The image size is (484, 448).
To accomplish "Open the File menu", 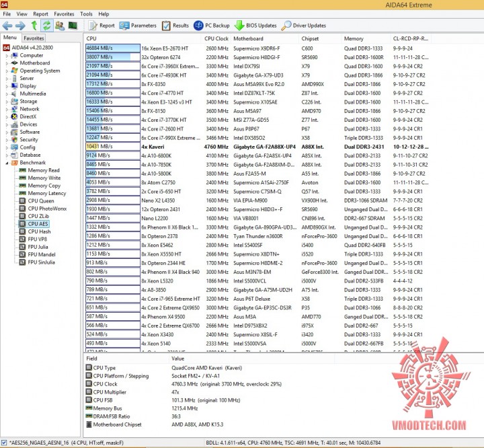I will point(7,14).
